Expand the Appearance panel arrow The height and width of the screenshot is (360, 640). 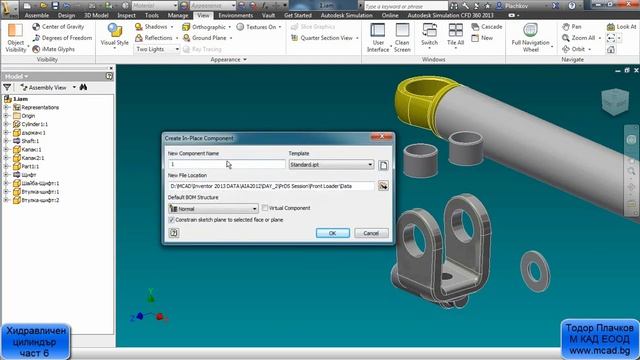click(x=245, y=60)
